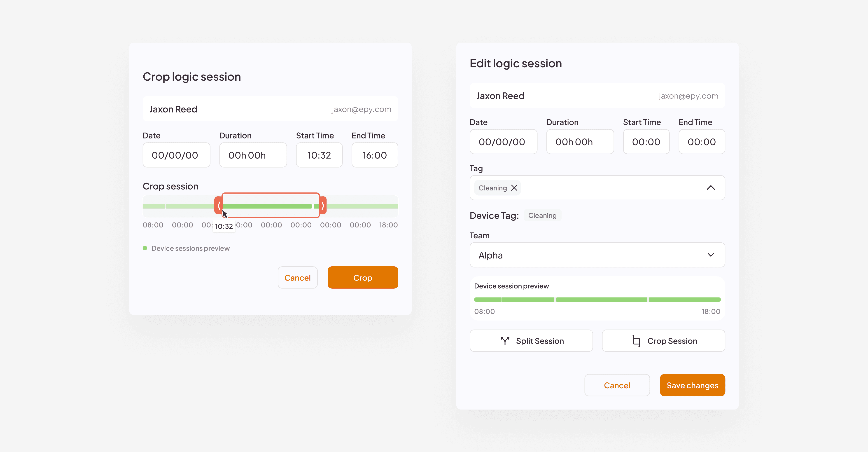Viewport: 868px width, 452px height.
Task: Click 18:00 in Device session preview
Action: coord(711,311)
